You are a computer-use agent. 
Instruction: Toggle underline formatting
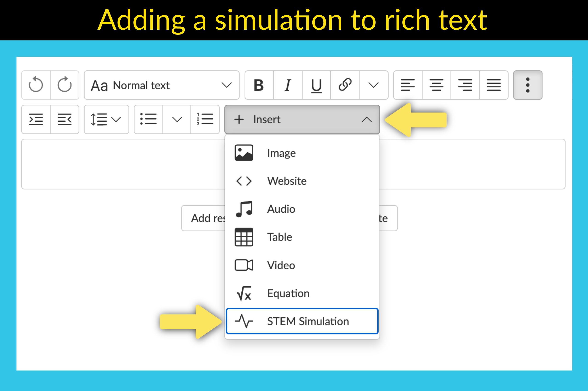(x=316, y=85)
